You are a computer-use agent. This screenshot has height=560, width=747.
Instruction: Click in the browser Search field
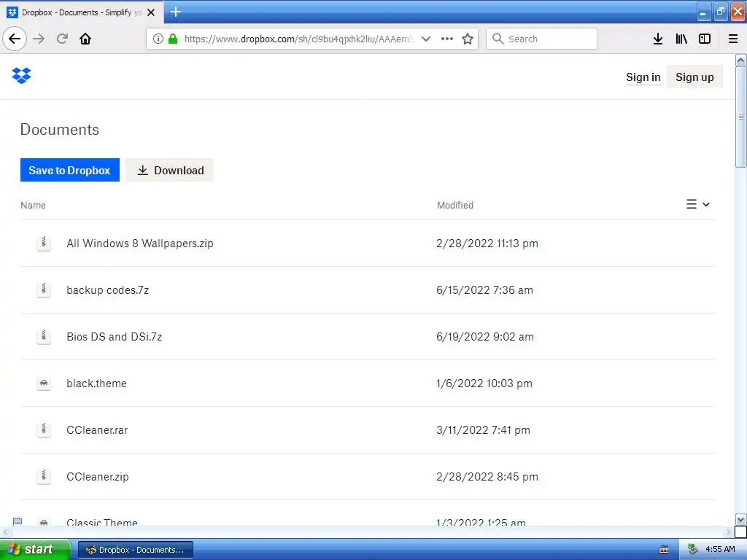click(541, 39)
